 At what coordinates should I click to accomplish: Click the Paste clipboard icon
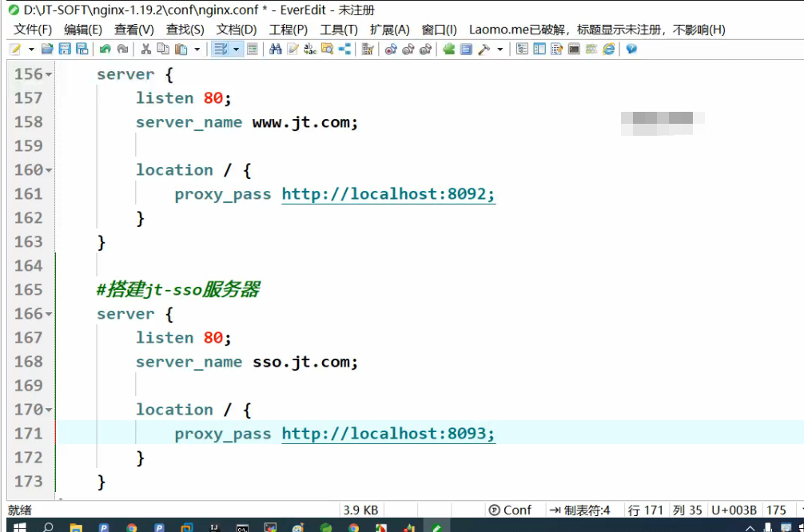[x=181, y=50]
